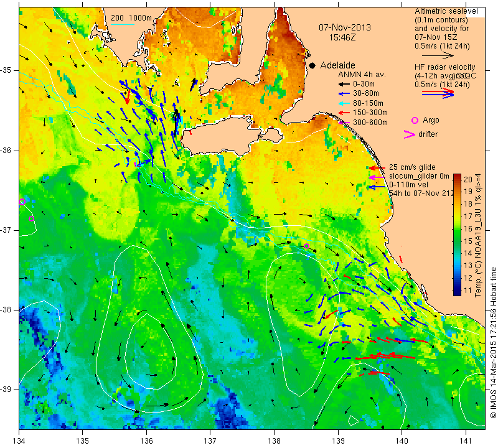498x448 pixels.
Task: Click the magenta arrow beside 'slocum_glider 0m'
Action: click(x=377, y=177)
